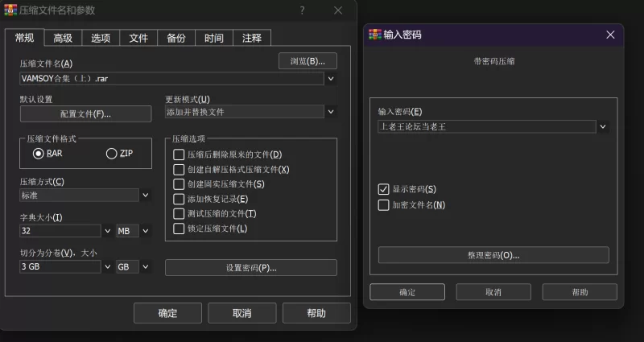Open the 文件 tab
This screenshot has width=644, height=342.
tap(138, 38)
